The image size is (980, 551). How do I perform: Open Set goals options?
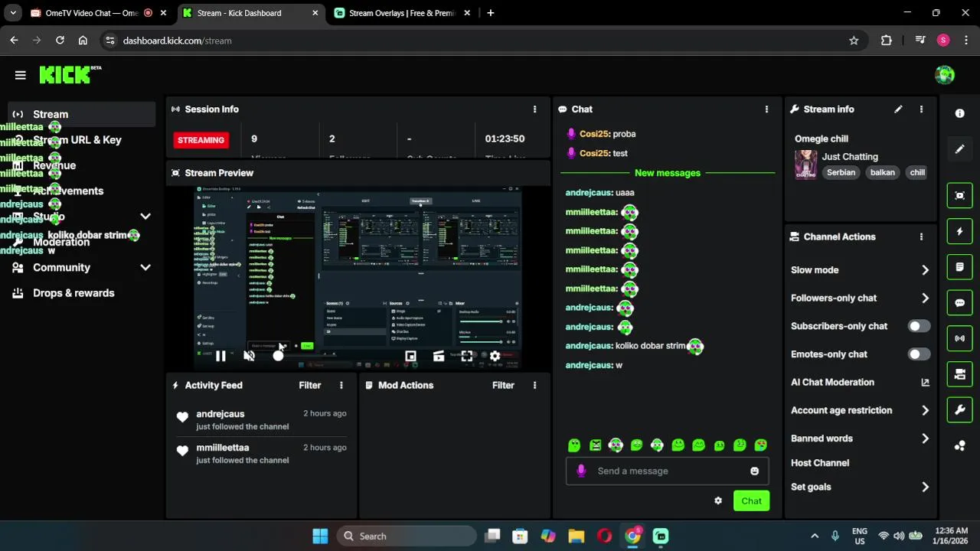coord(859,487)
